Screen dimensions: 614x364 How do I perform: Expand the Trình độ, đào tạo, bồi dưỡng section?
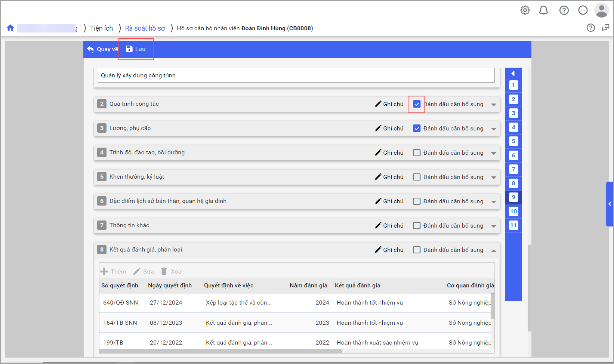tap(494, 153)
